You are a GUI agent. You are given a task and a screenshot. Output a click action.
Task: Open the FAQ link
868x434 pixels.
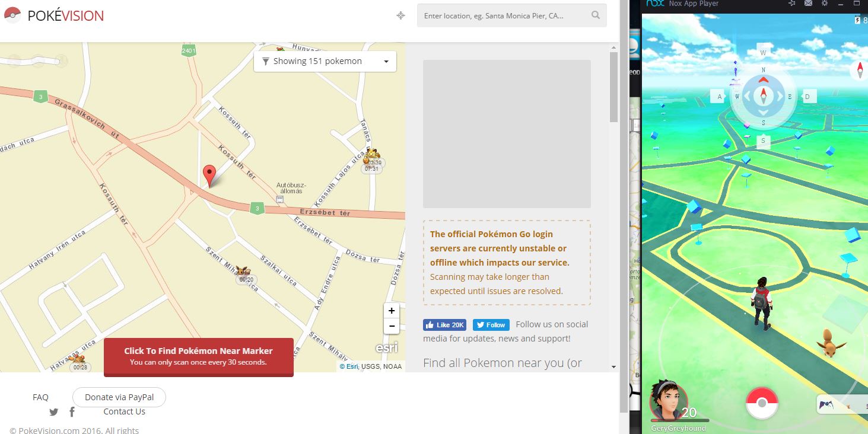pos(40,397)
